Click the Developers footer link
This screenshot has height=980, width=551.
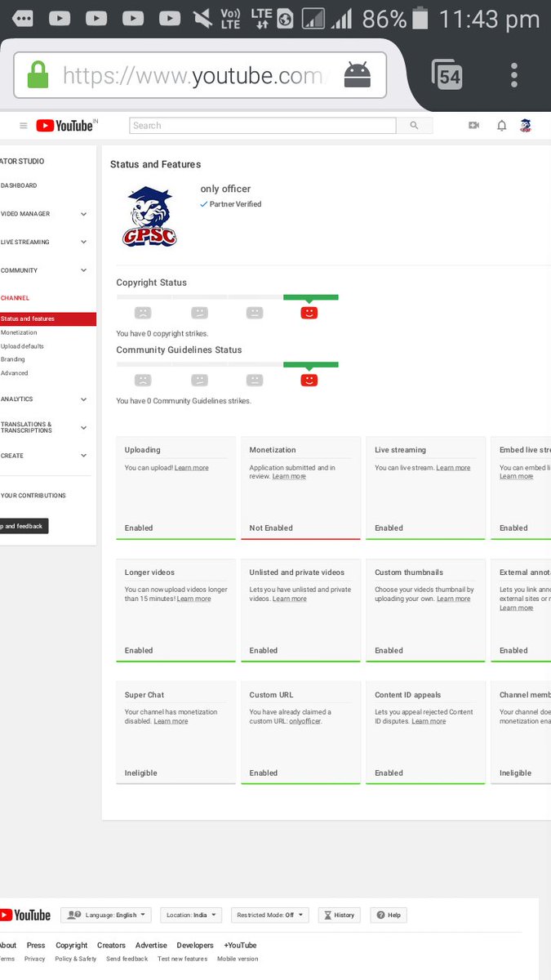click(195, 946)
